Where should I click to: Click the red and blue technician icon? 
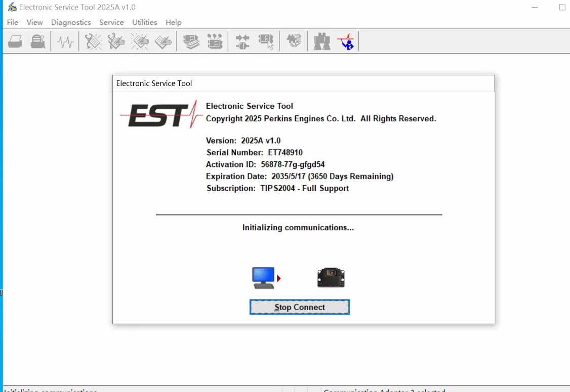345,41
